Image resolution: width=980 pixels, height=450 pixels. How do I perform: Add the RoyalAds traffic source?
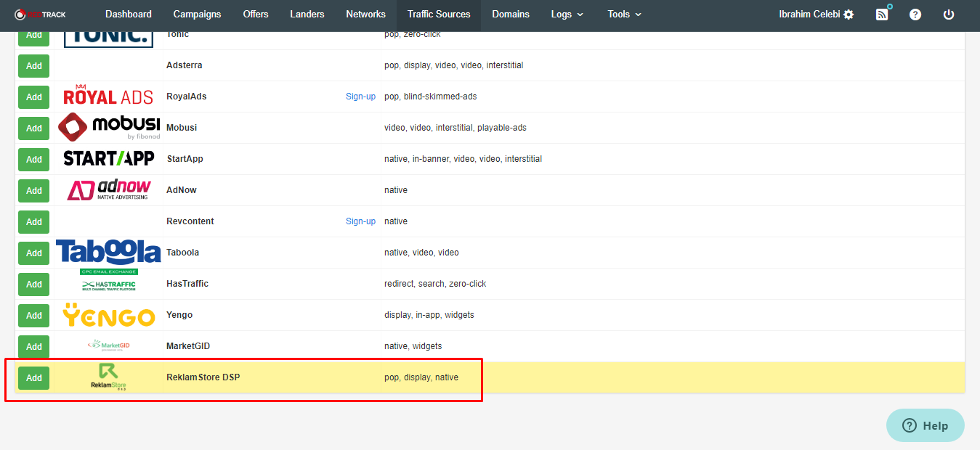34,97
